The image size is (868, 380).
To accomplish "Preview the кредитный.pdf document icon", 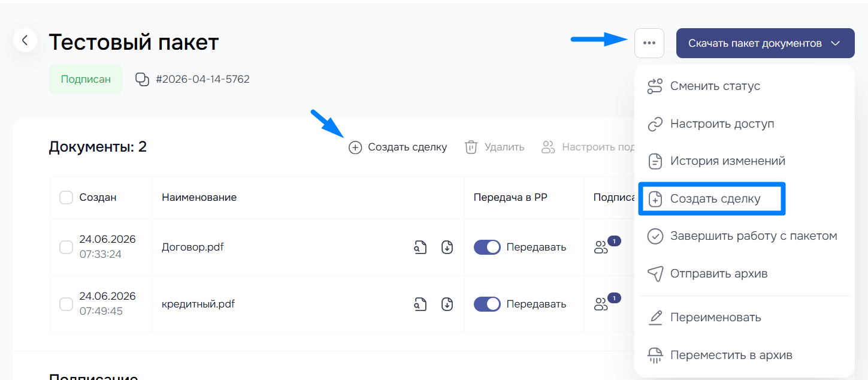I will [421, 304].
